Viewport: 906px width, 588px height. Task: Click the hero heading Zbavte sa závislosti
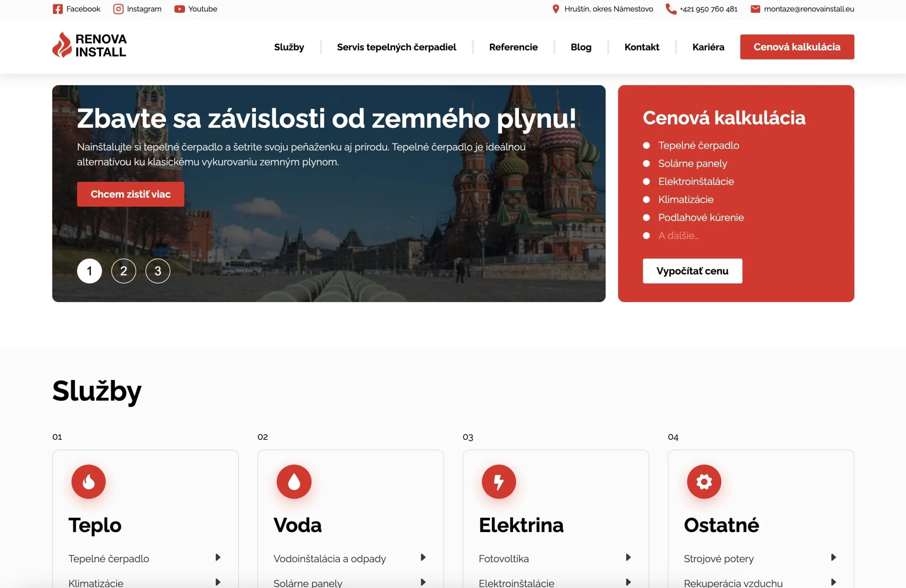327,119
